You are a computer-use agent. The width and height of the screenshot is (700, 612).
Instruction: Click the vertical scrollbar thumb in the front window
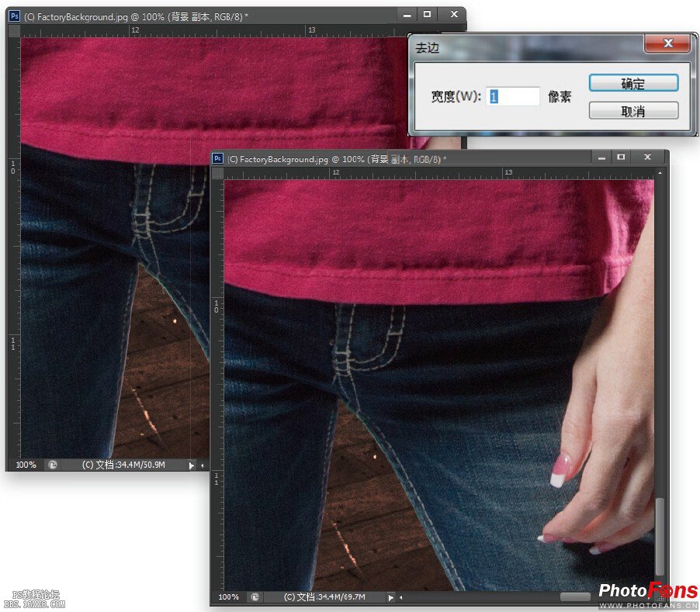pos(660,537)
